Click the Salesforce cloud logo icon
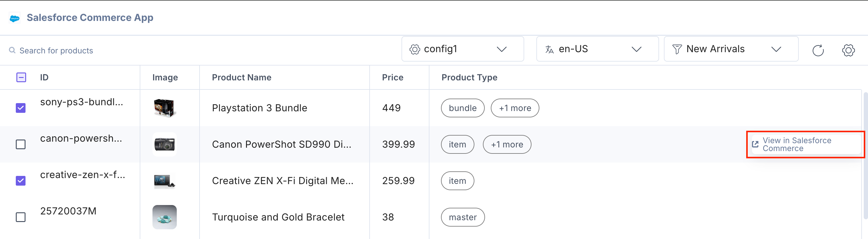Image resolution: width=868 pixels, height=239 pixels. pos(15,18)
